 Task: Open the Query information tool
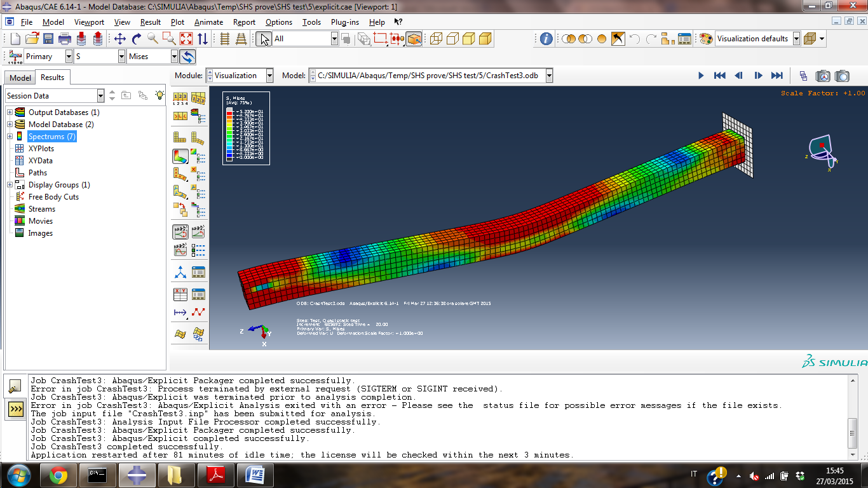click(546, 39)
